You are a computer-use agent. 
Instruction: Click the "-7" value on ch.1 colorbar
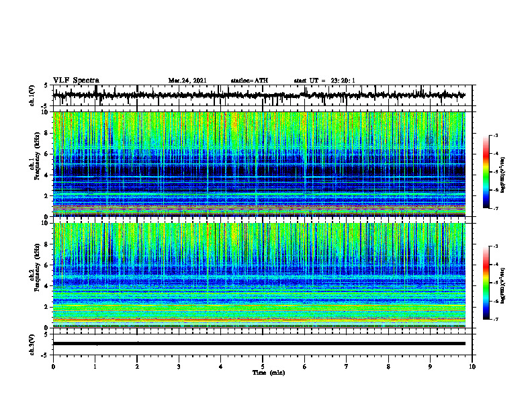pos(496,208)
